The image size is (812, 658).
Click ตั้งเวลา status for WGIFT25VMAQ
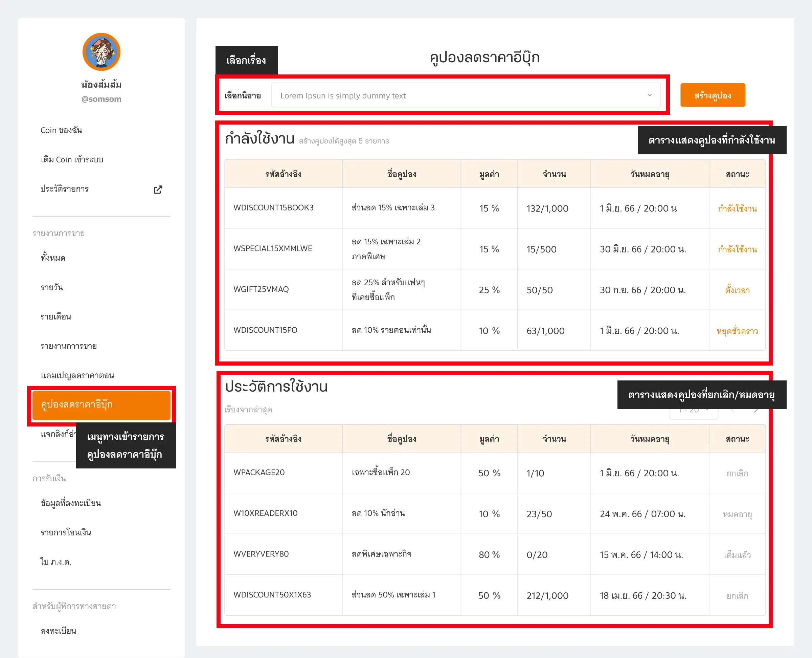(737, 290)
